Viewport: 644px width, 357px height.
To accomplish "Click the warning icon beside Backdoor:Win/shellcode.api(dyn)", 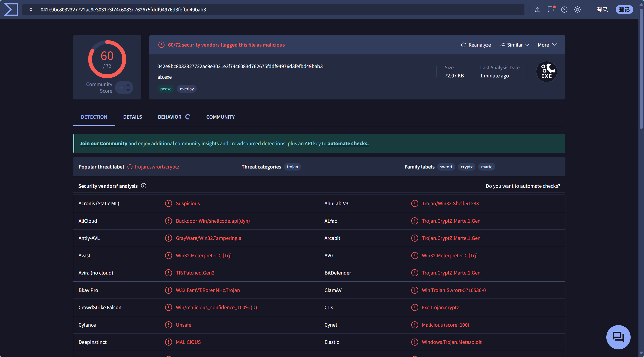I will tap(169, 221).
